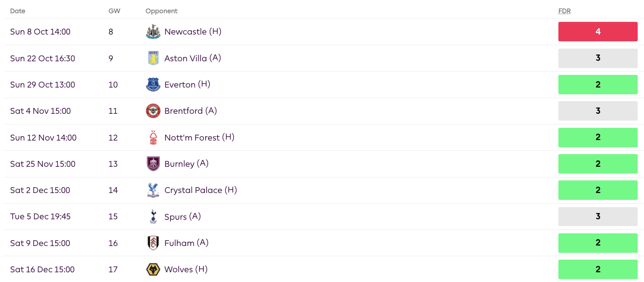Open the Opponent column header

point(161,11)
